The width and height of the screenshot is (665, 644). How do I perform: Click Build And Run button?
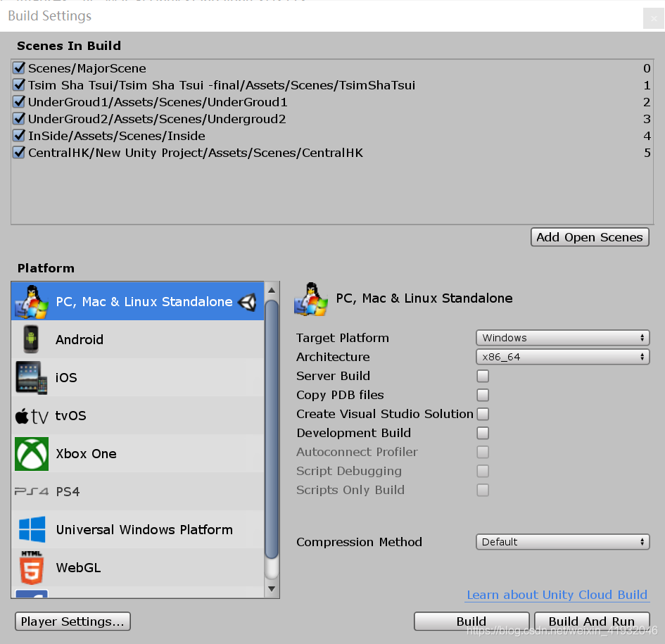pyautogui.click(x=592, y=621)
